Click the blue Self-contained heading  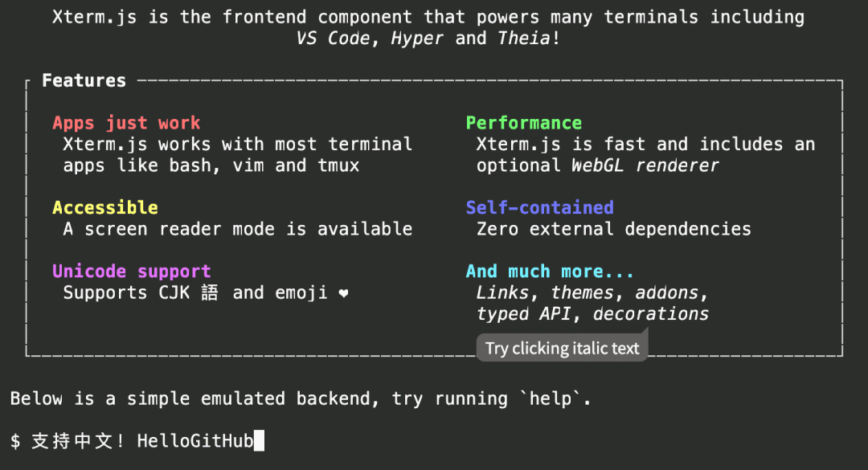[x=540, y=207]
